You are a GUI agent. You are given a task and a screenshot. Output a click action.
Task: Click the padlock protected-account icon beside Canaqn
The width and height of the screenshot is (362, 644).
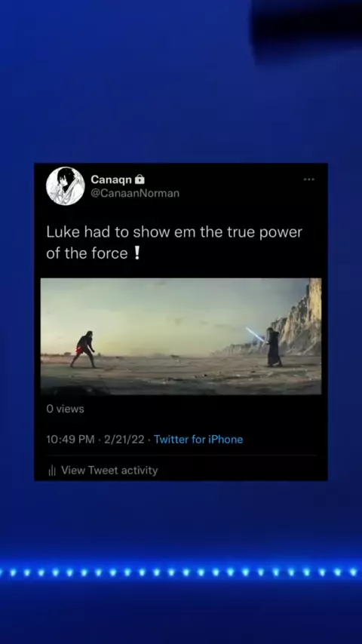point(140,179)
